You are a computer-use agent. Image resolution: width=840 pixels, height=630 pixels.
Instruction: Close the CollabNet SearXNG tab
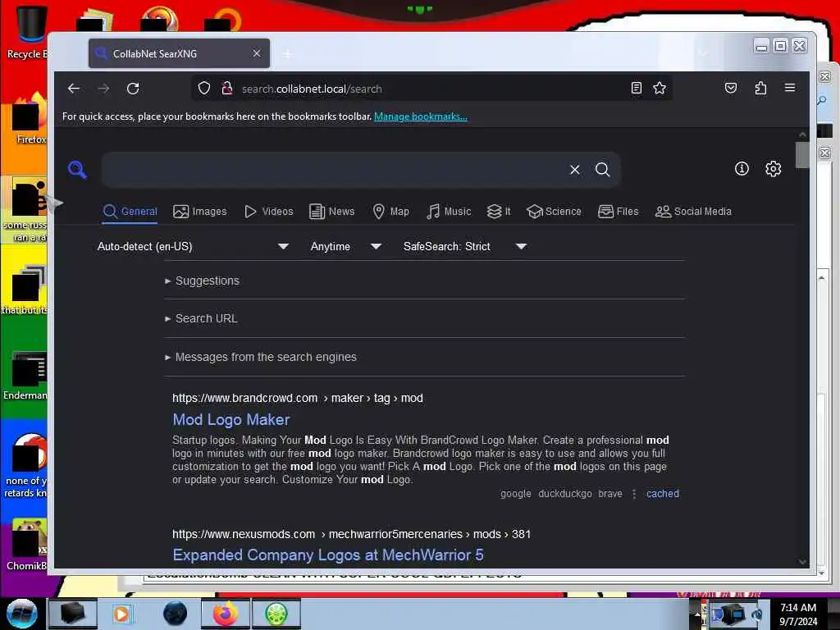[x=257, y=53]
